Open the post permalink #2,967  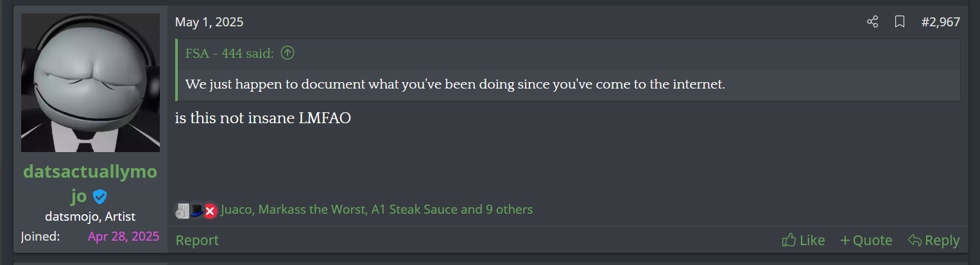pos(940,22)
